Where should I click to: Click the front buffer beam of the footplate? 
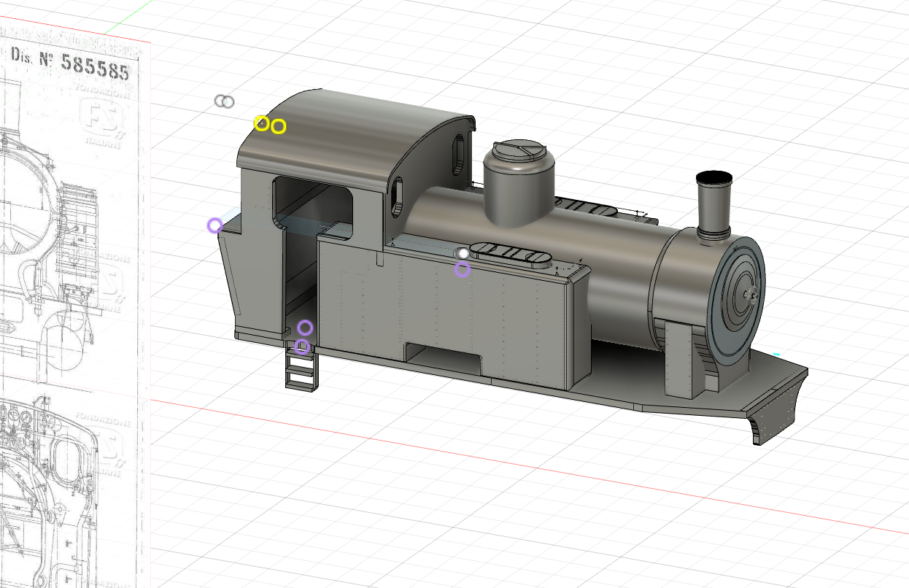(779, 407)
